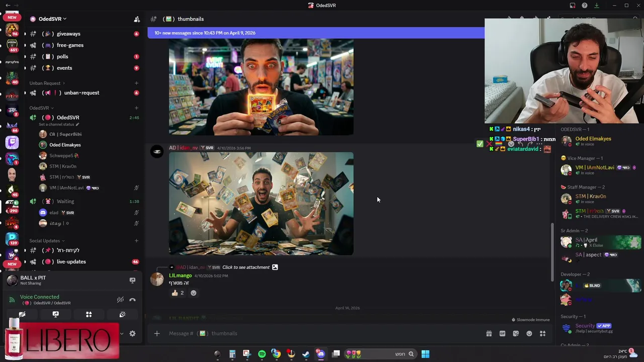
Task: Open LiLmango's username in chat
Action: [180, 276]
